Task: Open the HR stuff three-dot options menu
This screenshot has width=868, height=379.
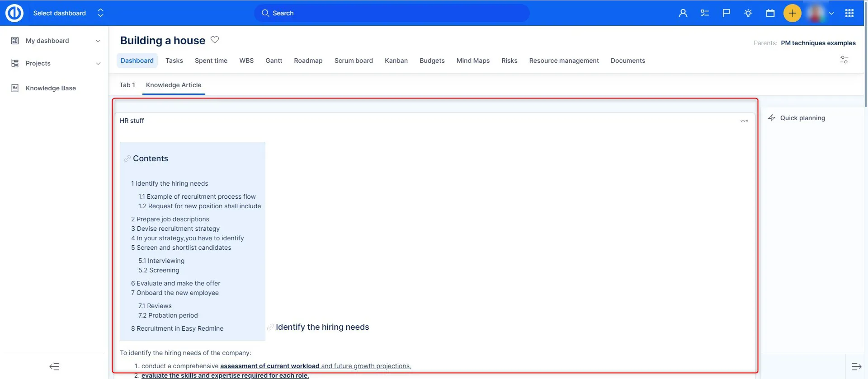Action: click(744, 121)
